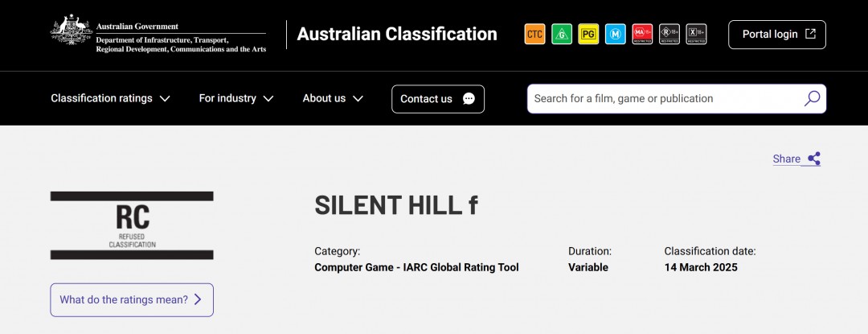Click the blue M rating icon

pyautogui.click(x=616, y=34)
